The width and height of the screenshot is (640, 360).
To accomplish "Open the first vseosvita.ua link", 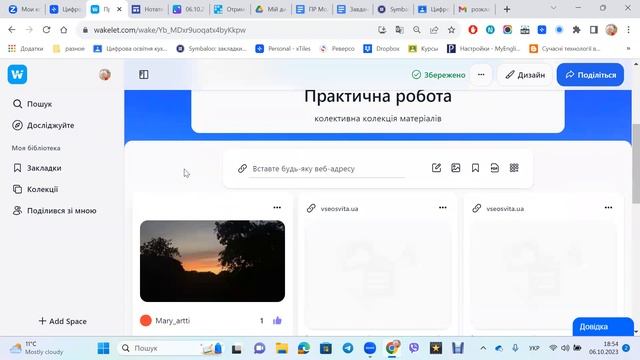I will tap(339, 209).
